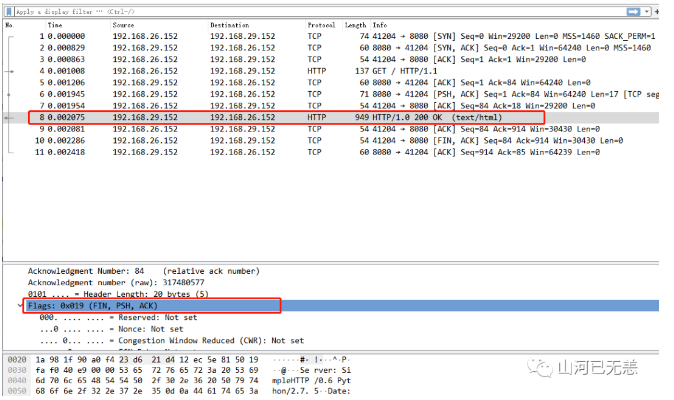This screenshot has width=674, height=400.
Task: Select packet 11 at time 0.002418
Action: click(331, 153)
